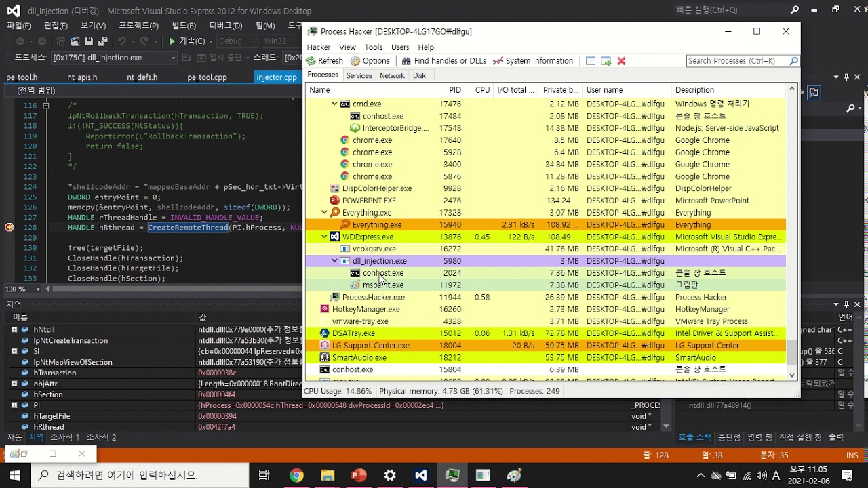
Task: Sort processes by PID column header
Action: [x=450, y=90]
